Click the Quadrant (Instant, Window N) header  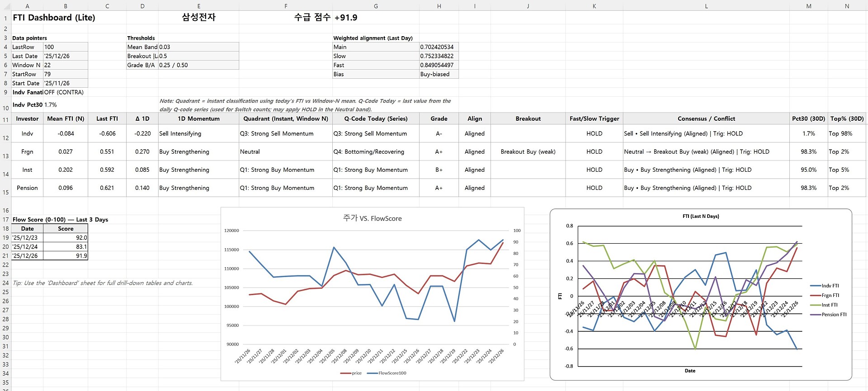tap(285, 118)
